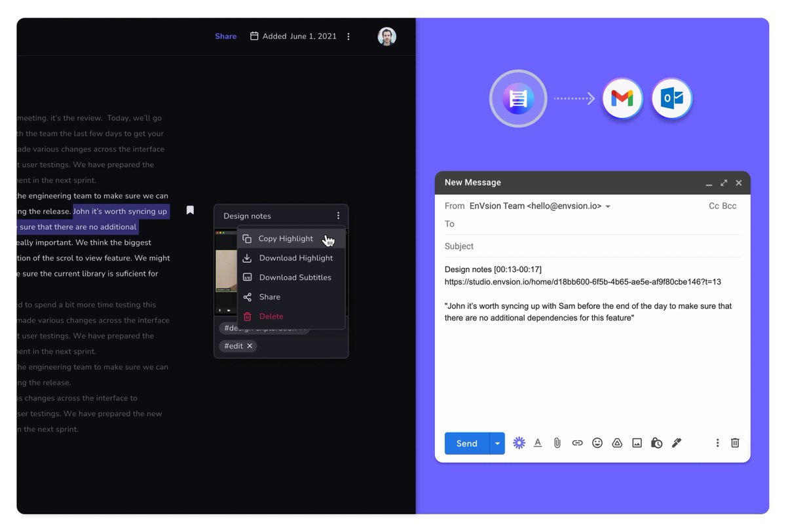Click the bookmark icon beside the transcript
The height and width of the screenshot is (532, 786).
click(x=190, y=210)
